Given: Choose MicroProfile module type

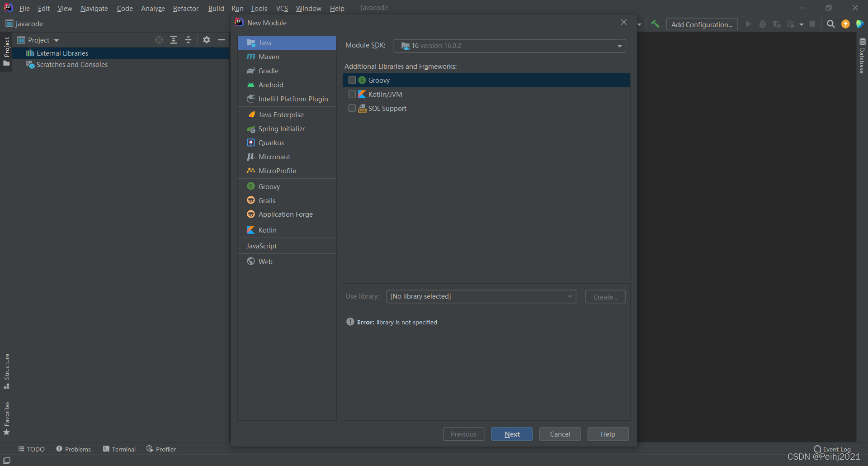Looking at the screenshot, I should tap(287, 171).
